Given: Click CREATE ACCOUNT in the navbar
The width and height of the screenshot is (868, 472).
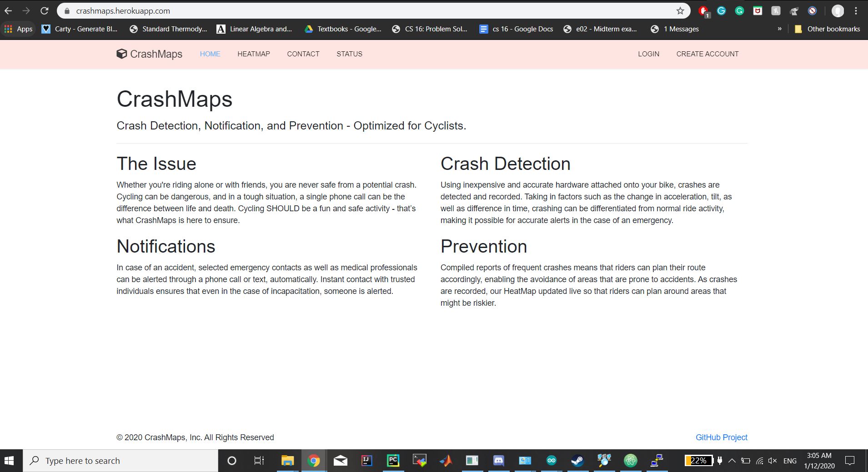Looking at the screenshot, I should 707,54.
